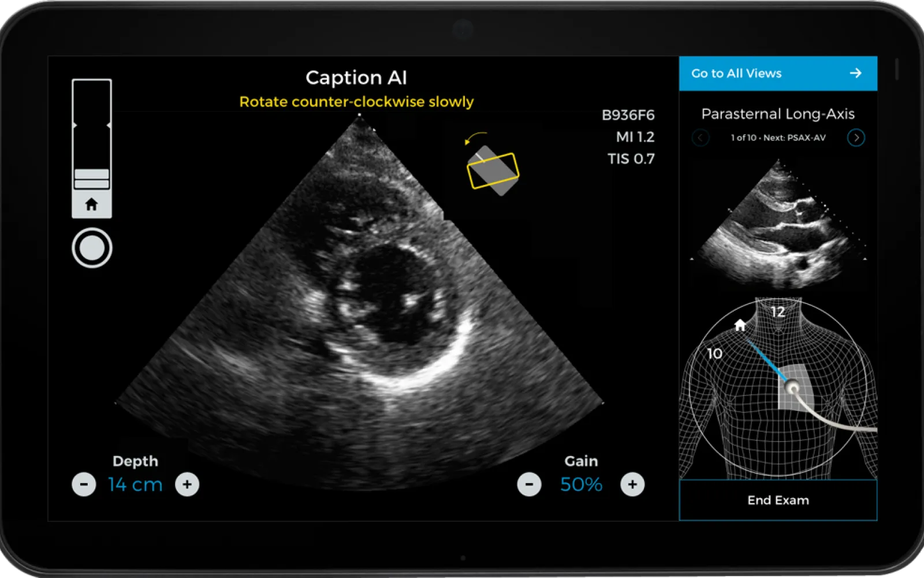Tap the circular record button
This screenshot has width=924, height=578.
92,248
